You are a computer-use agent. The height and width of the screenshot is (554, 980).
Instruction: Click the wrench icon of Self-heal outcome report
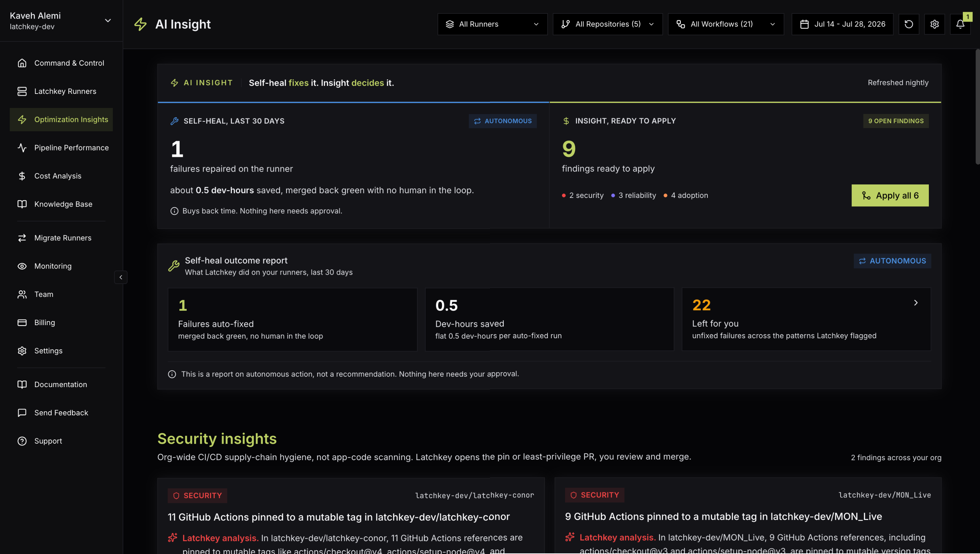[174, 266]
